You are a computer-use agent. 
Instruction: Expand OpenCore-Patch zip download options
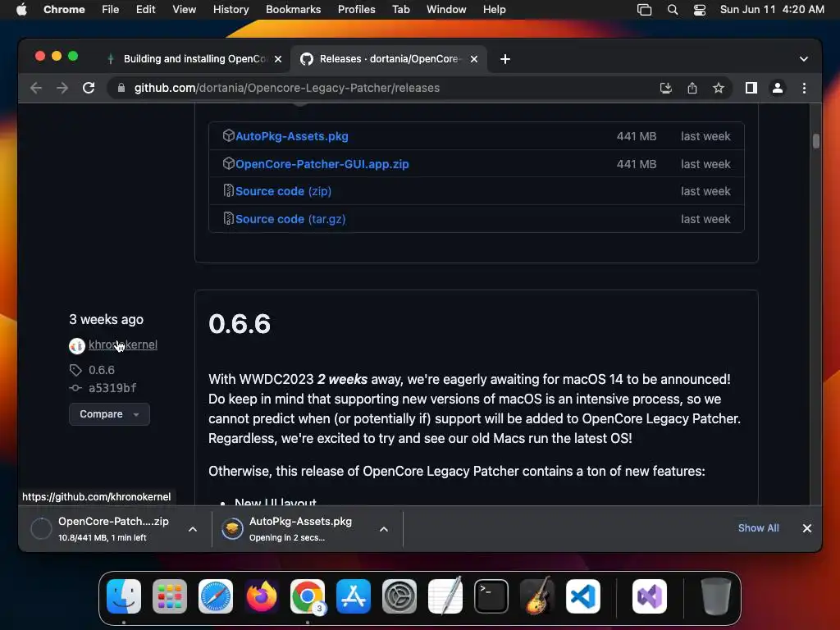coord(193,529)
